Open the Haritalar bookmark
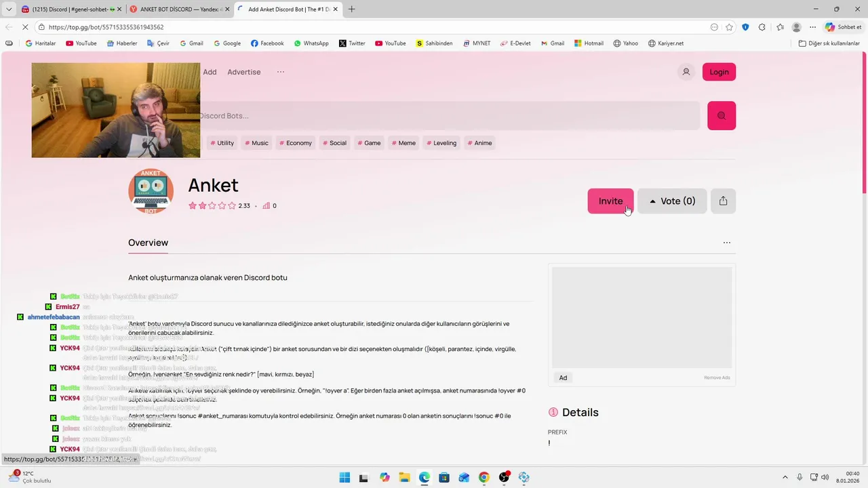Viewport: 868px width, 488px height. tap(41, 43)
